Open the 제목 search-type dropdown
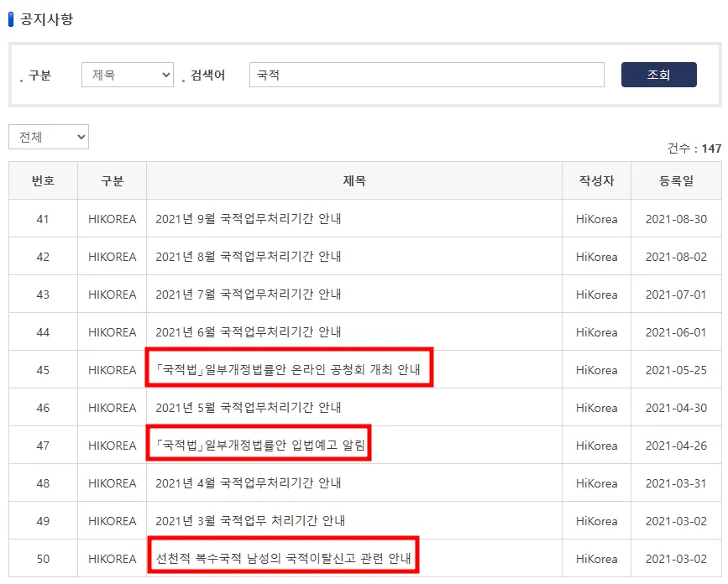Image resolution: width=728 pixels, height=584 pixels. point(128,75)
